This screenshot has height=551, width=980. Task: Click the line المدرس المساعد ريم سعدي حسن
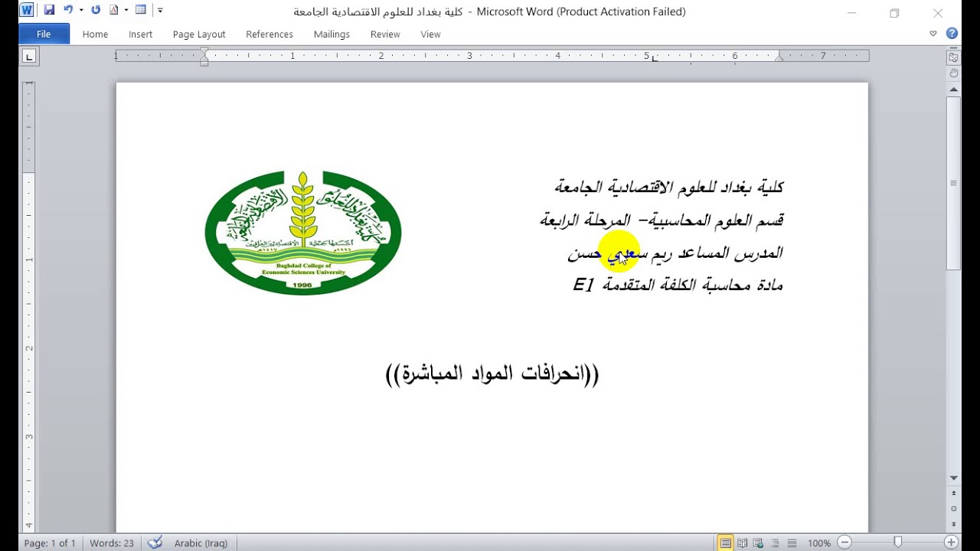675,253
